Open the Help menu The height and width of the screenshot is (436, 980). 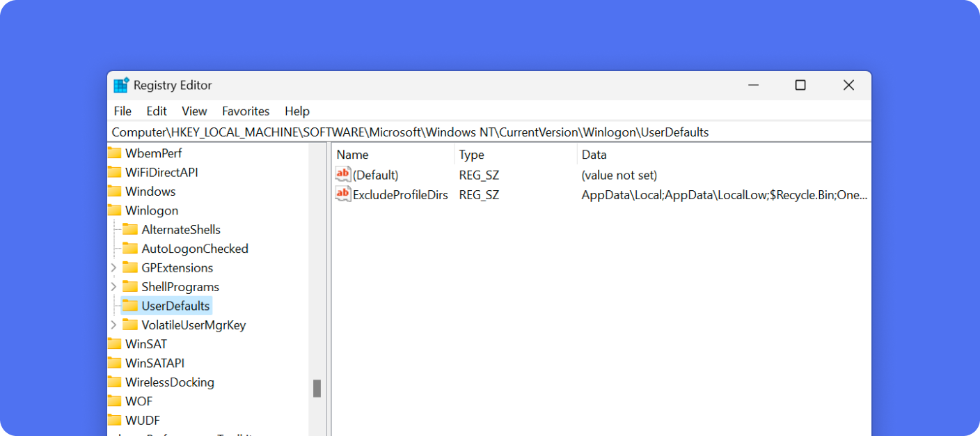297,111
